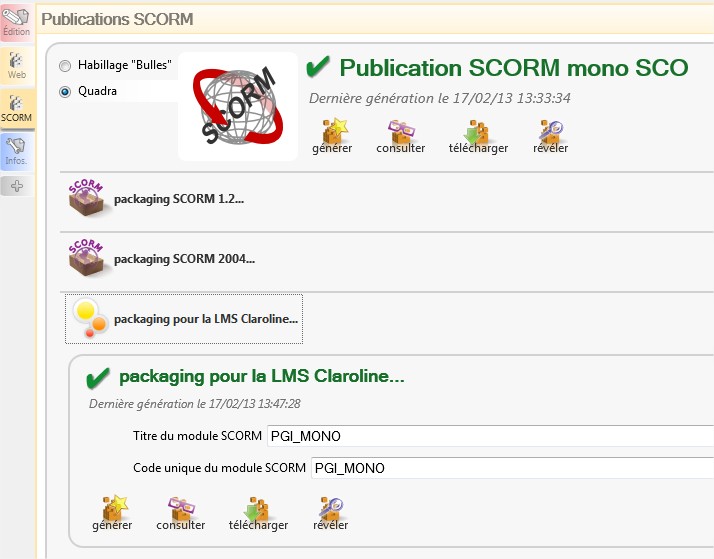
Task: Click the plus tab in sidebar
Action: [x=17, y=186]
